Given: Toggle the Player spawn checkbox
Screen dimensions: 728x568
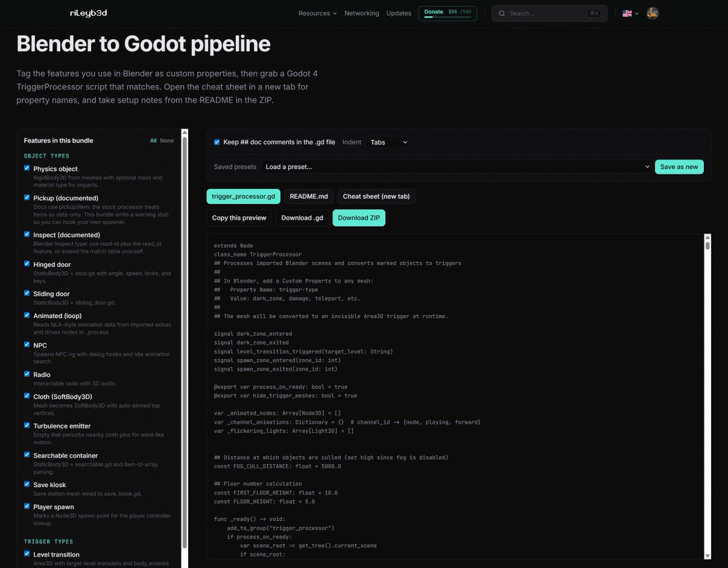Looking at the screenshot, I should pyautogui.click(x=27, y=506).
